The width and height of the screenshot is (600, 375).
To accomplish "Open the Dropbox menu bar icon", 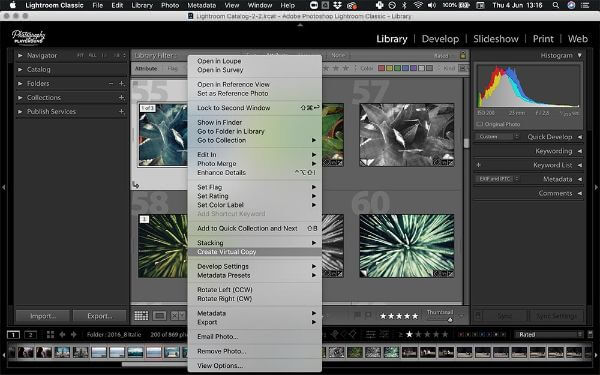I will (x=337, y=5).
